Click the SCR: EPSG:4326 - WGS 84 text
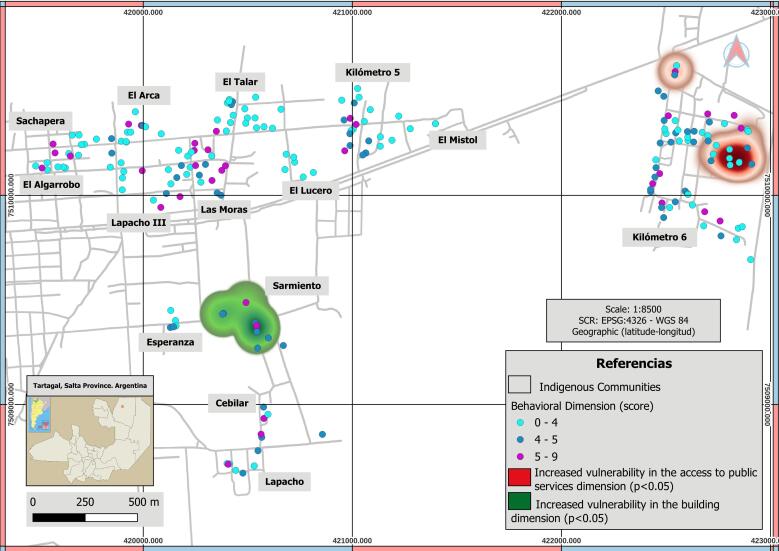Viewport: 779px width, 551px height. (x=633, y=320)
